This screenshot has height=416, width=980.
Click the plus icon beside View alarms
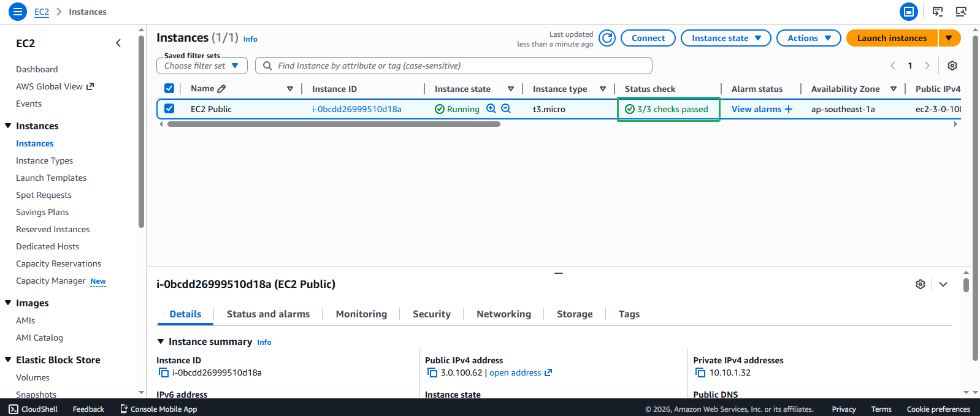point(789,109)
